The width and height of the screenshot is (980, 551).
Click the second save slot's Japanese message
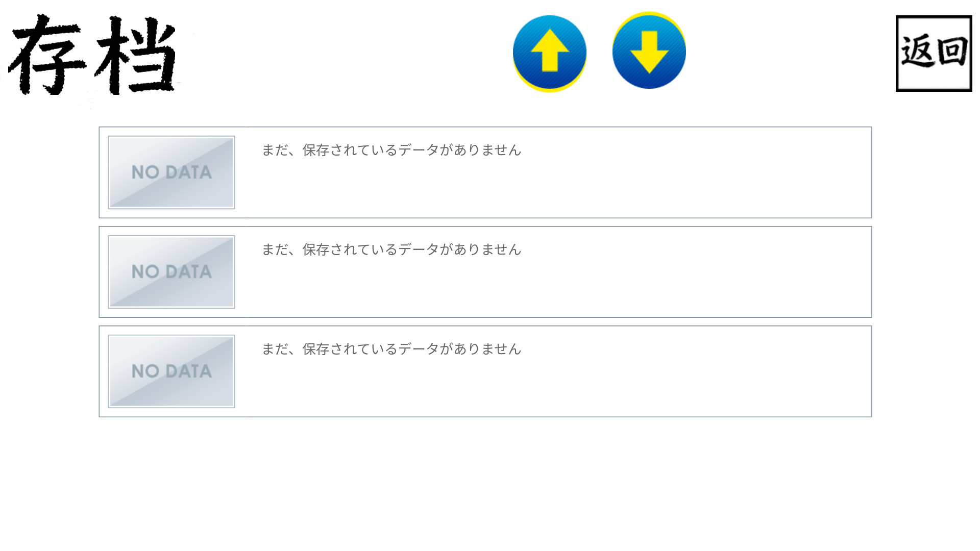391,249
